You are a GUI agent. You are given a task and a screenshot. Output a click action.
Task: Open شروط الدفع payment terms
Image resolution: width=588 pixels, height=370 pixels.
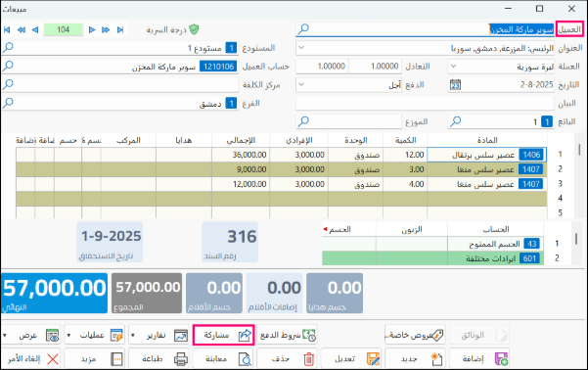(x=288, y=335)
